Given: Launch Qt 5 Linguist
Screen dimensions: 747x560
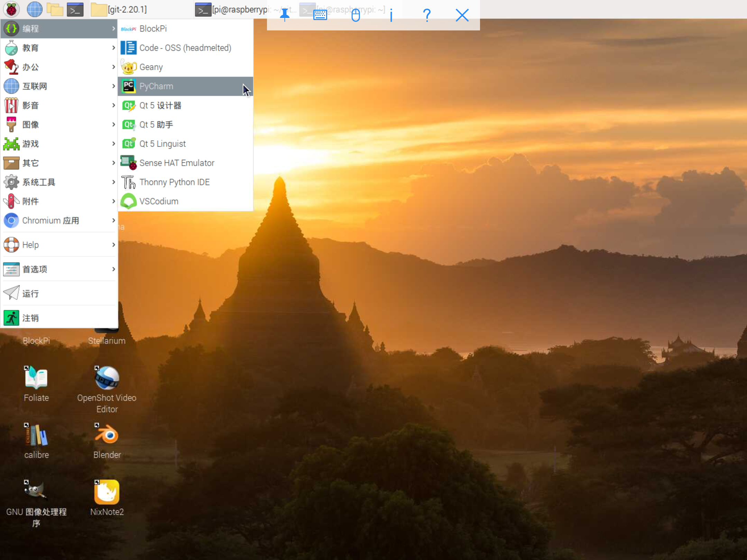Looking at the screenshot, I should coord(186,144).
